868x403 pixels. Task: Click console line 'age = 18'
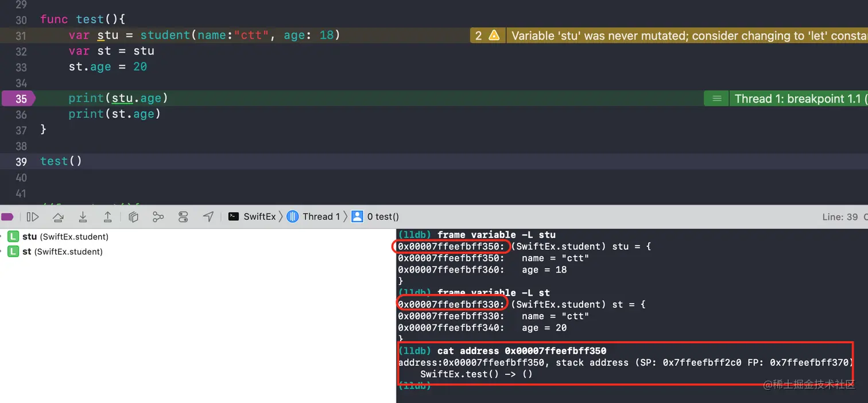(544, 270)
